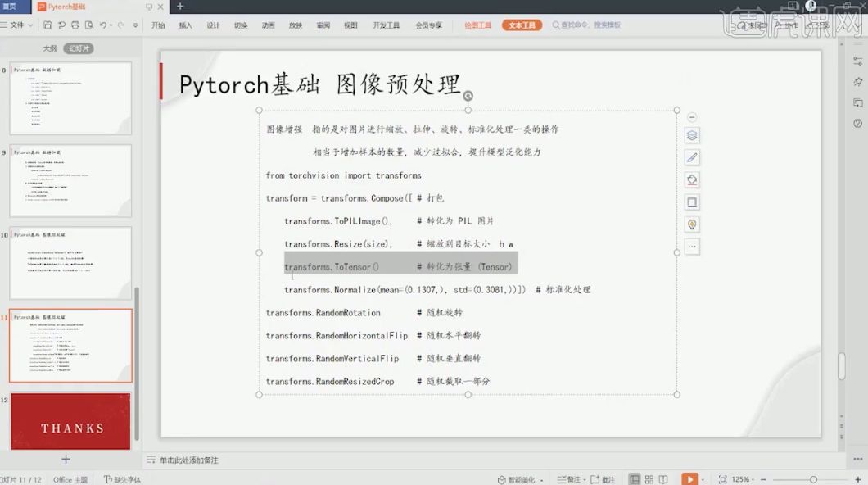Expand the 文件 menu dropdown arrow

30,25
